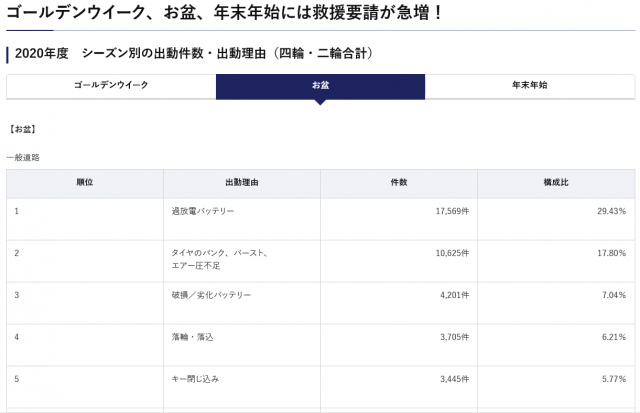Select the お盆 tab
Screen dimensions: 640x413
coord(320,86)
